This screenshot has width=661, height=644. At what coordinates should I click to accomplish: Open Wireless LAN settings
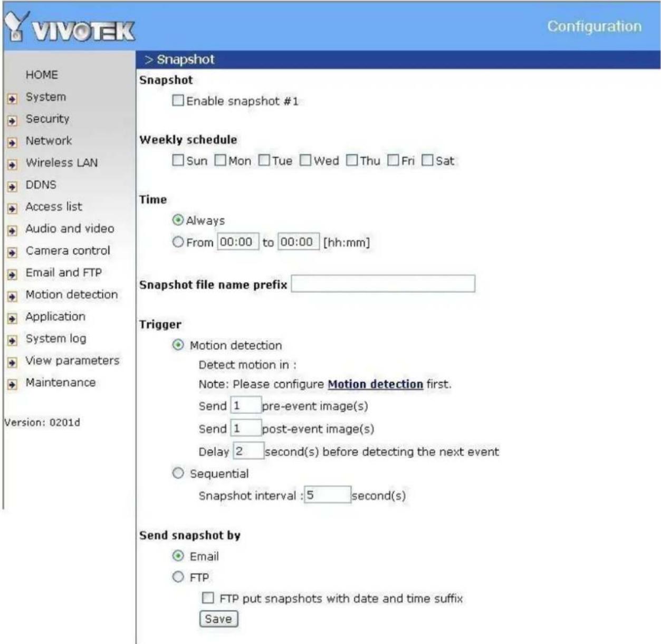[x=62, y=163]
